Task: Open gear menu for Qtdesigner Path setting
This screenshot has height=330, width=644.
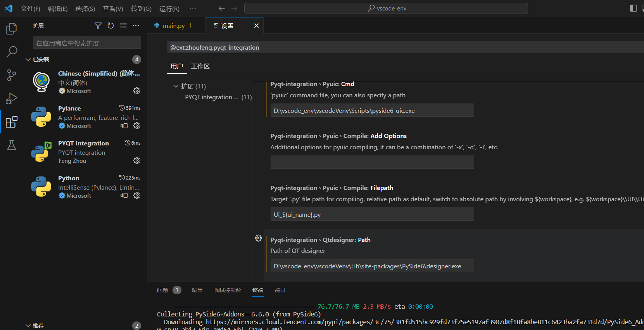Action: pos(258,238)
